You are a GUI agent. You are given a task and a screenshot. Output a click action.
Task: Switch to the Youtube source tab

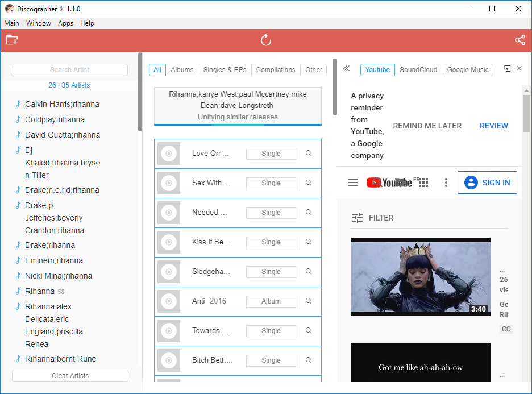[x=377, y=70]
